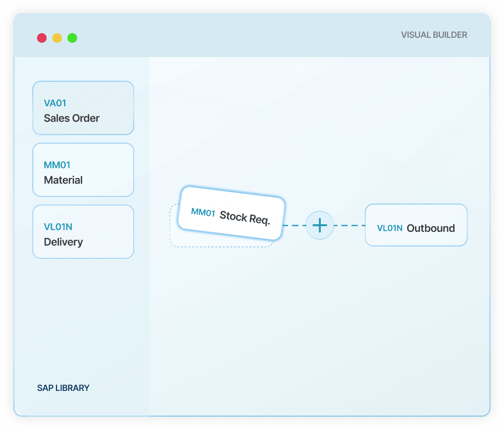
Task: Click the SAP LIBRARY label
Action: [63, 388]
